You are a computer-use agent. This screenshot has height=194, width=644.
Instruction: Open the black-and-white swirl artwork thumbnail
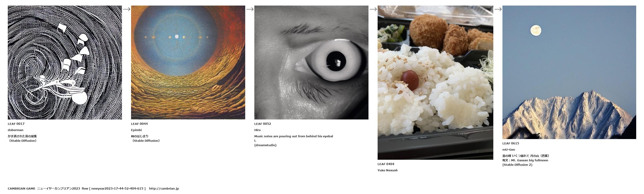(x=65, y=63)
